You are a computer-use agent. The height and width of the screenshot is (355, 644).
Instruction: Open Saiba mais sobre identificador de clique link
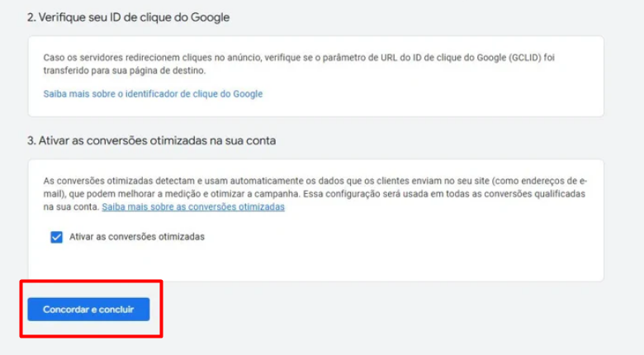click(x=153, y=94)
